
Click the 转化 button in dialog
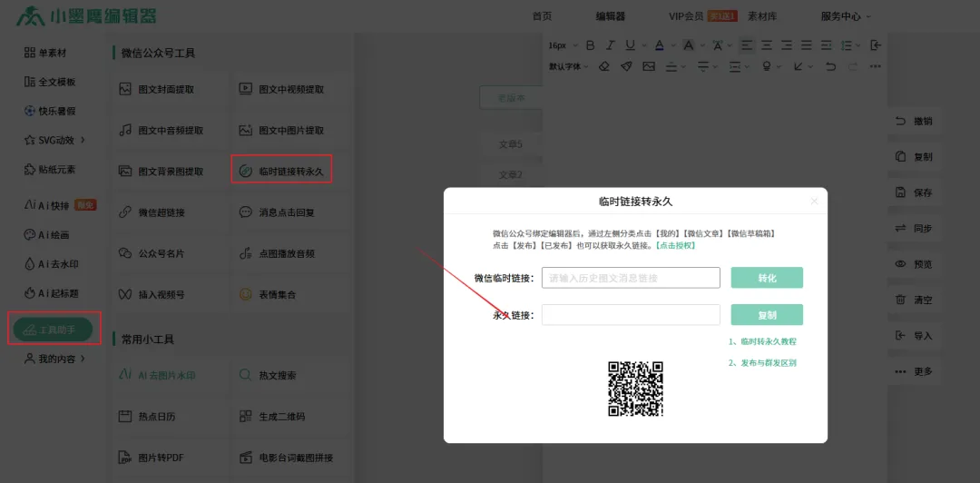[x=767, y=278]
